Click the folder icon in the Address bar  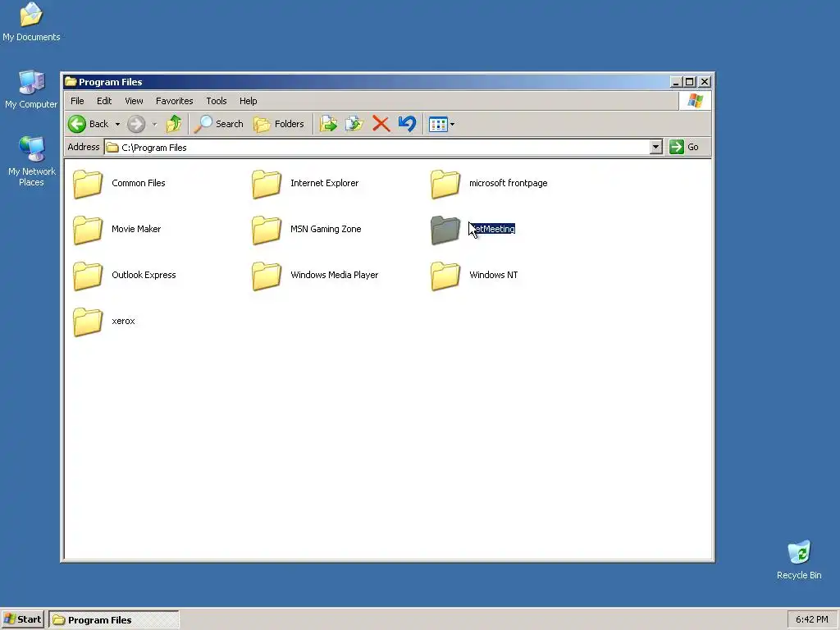click(x=112, y=148)
